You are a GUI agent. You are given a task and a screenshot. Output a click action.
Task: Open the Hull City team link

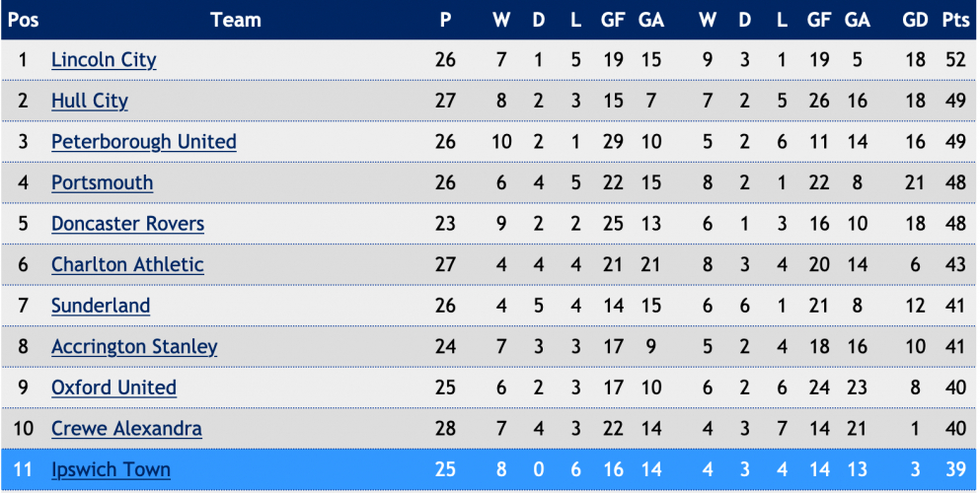coord(90,101)
